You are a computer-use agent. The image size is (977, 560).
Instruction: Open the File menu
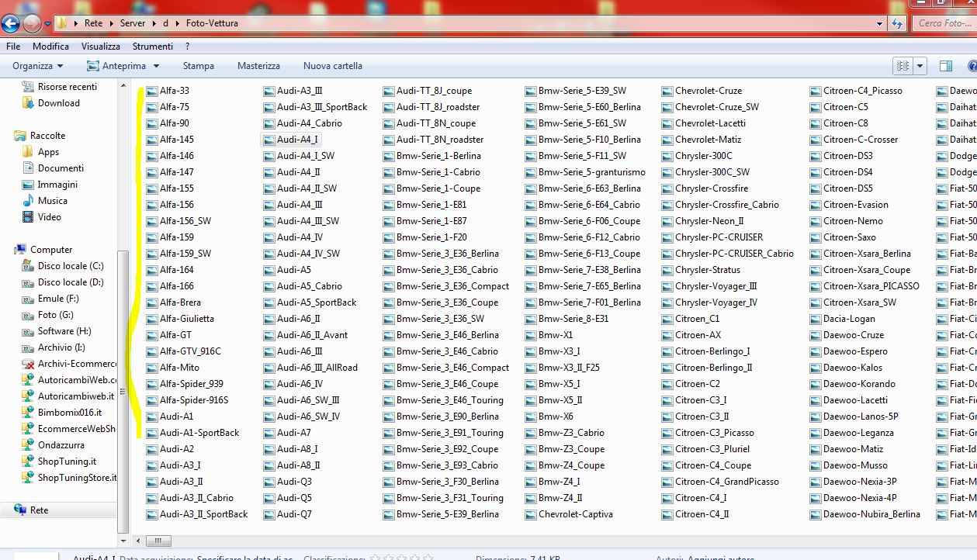tap(13, 47)
